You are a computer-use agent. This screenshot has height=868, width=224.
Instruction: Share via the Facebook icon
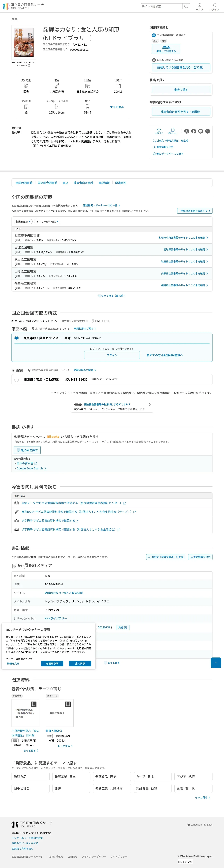194,131
